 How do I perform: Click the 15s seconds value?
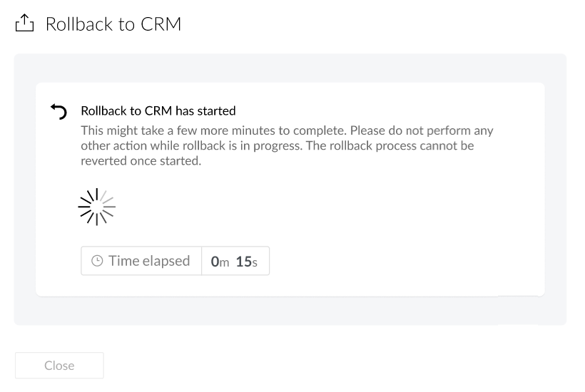click(246, 262)
